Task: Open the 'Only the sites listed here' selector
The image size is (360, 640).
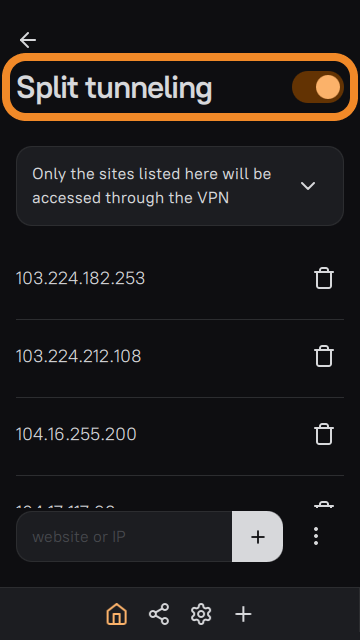Action: coord(180,186)
